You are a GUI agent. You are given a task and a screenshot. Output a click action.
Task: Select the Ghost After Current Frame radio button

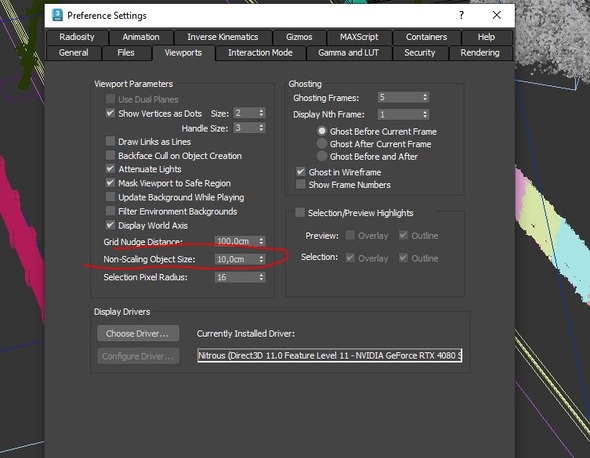322,143
